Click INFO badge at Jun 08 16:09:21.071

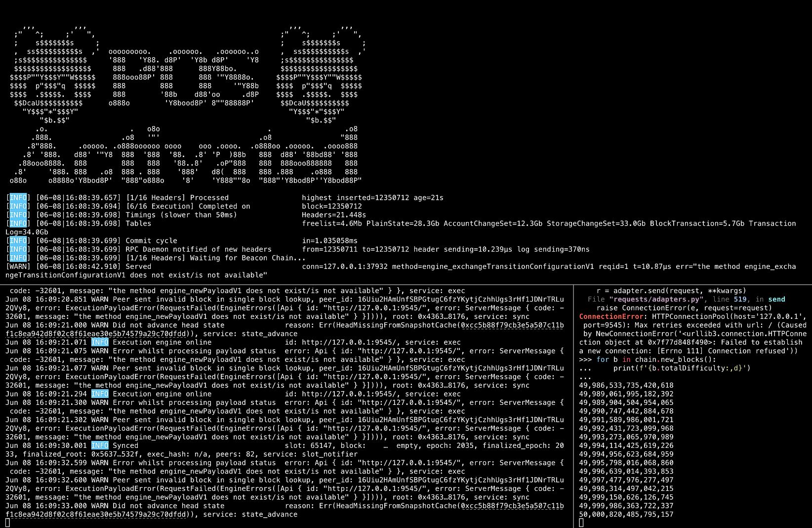(100, 342)
